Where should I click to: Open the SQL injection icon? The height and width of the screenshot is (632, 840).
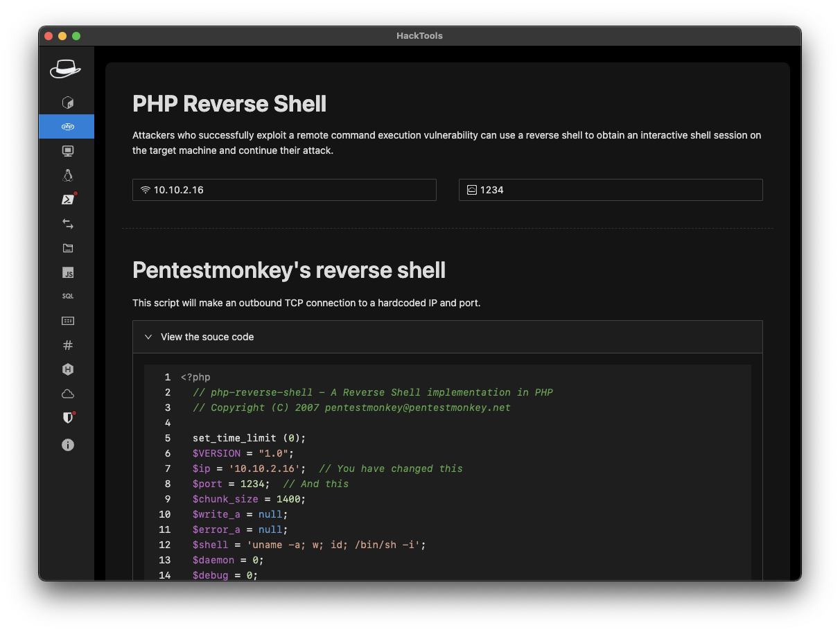coord(67,296)
